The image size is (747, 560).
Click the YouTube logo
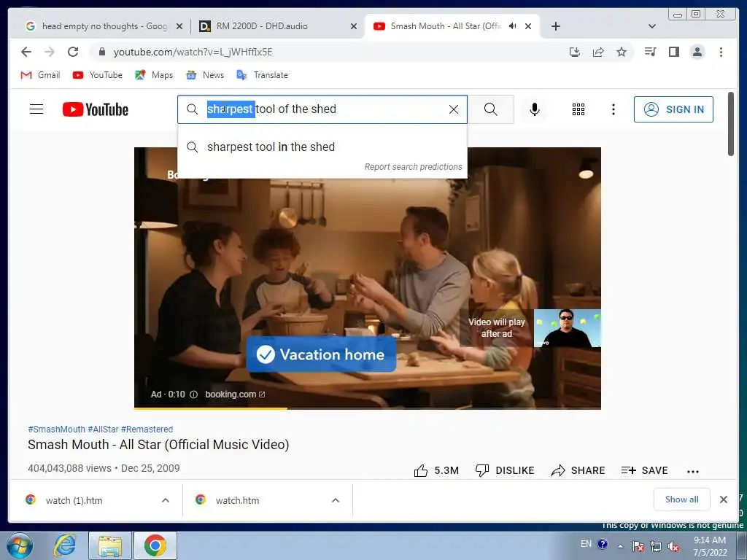tap(96, 109)
